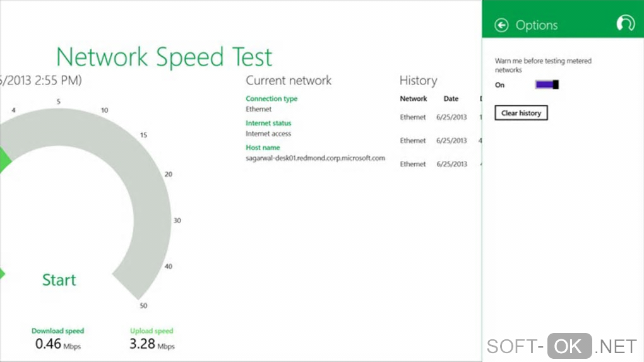The width and height of the screenshot is (644, 362).
Task: Click the History section heading
Action: (x=418, y=80)
